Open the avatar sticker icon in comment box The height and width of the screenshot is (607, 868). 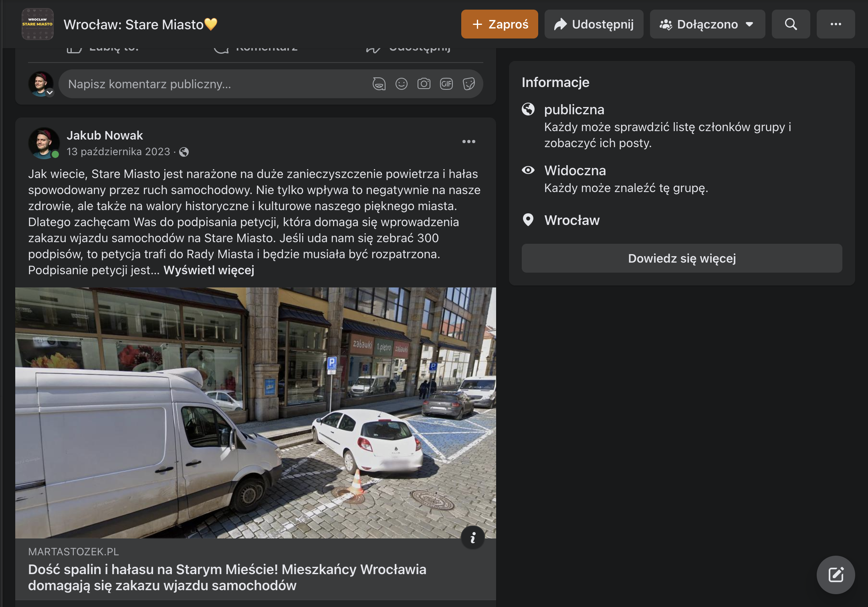379,84
